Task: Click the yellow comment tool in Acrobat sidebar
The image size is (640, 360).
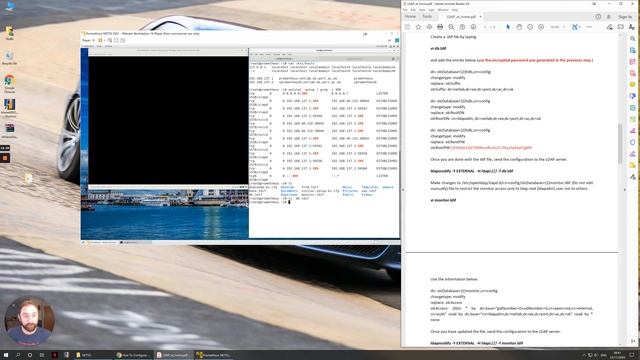Action: click(x=632, y=84)
